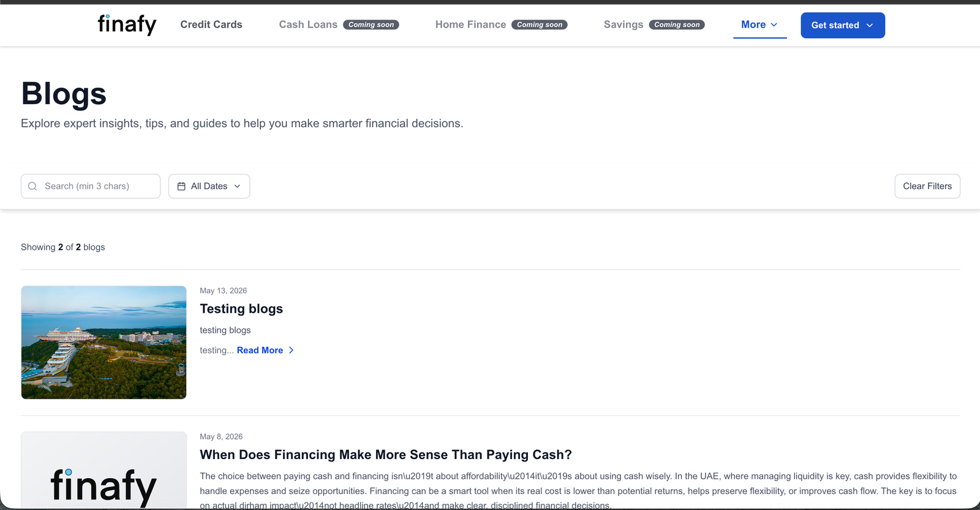Open the Get started dropdown button
The height and width of the screenshot is (510, 980).
pyautogui.click(x=843, y=25)
